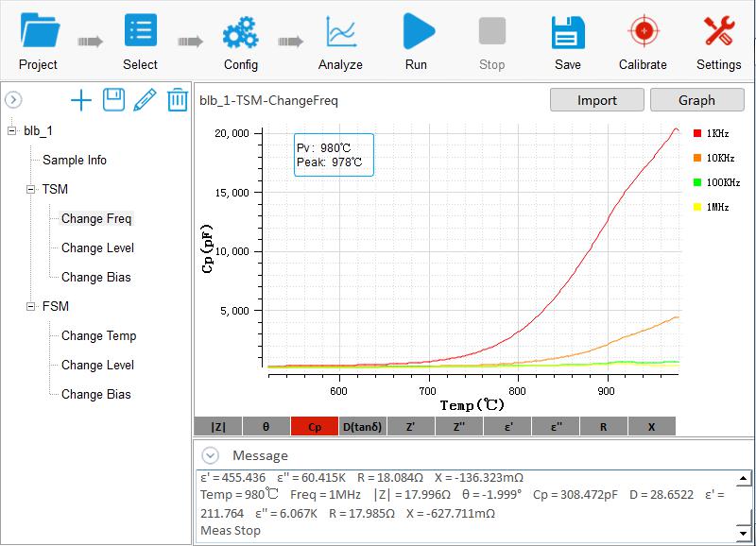Collapse the blb_1 tree node

point(11,131)
